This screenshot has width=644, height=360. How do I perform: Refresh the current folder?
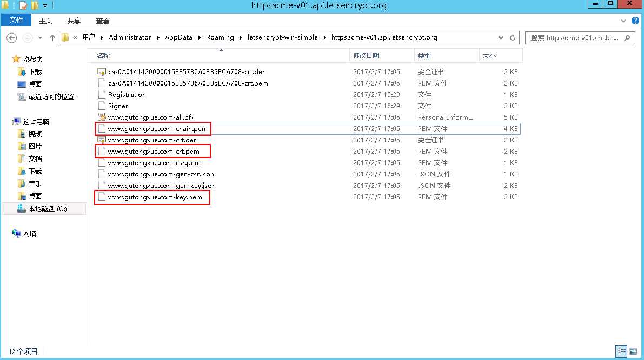point(513,37)
